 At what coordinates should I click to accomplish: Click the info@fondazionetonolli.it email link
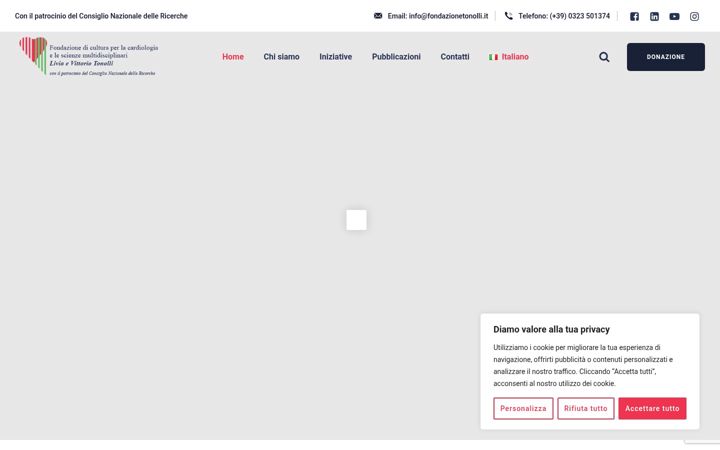click(x=438, y=16)
